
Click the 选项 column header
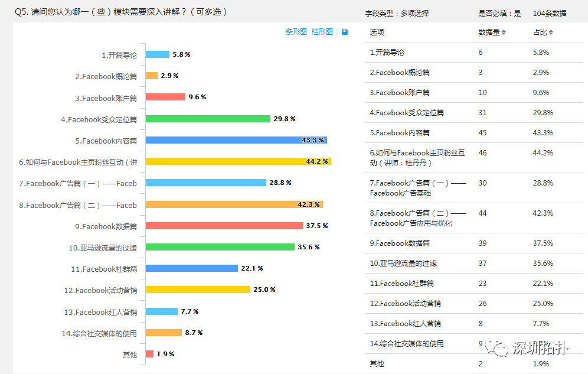(x=377, y=32)
